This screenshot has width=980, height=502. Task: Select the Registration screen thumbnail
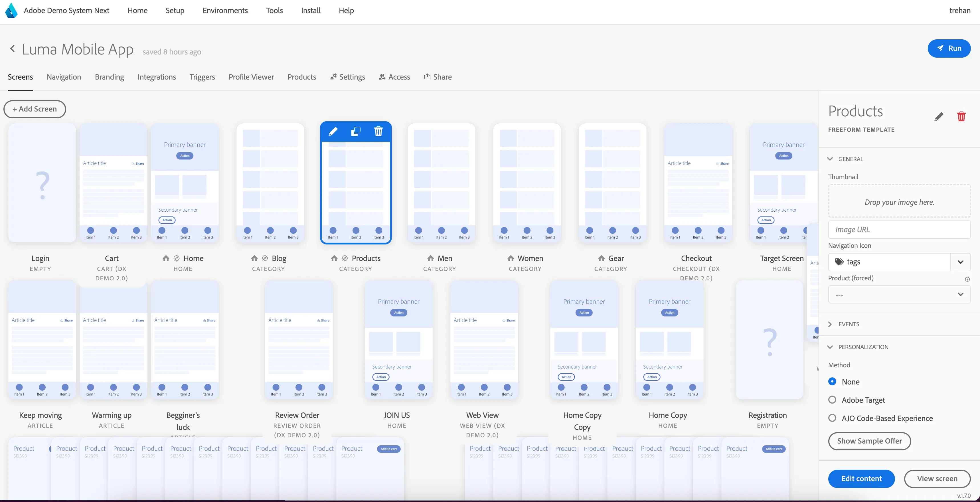tap(769, 340)
